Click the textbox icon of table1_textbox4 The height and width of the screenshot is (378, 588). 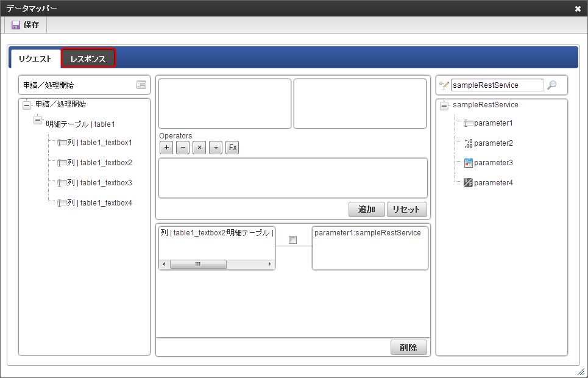[62, 203]
